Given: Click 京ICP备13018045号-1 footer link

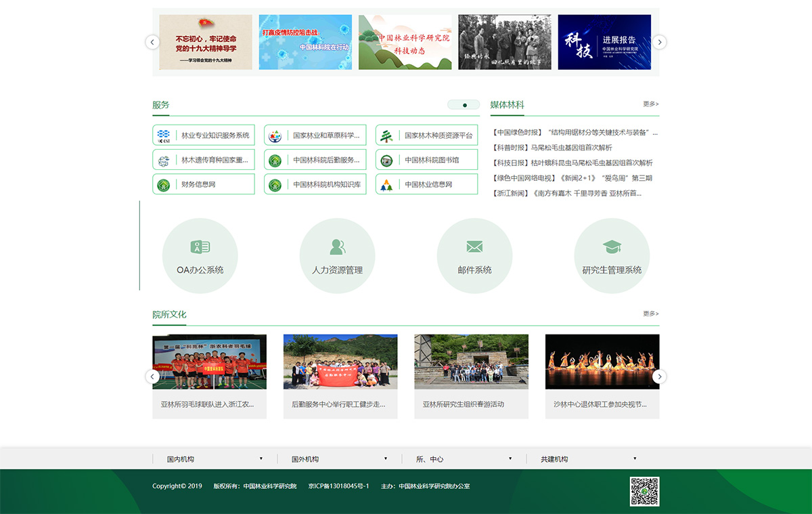Looking at the screenshot, I should click(338, 486).
